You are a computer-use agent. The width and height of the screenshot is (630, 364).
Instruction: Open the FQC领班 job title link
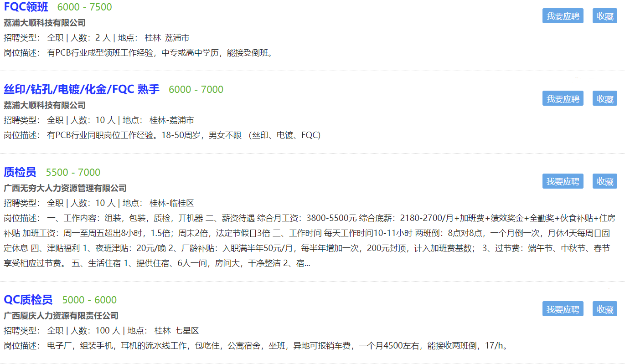pos(26,7)
